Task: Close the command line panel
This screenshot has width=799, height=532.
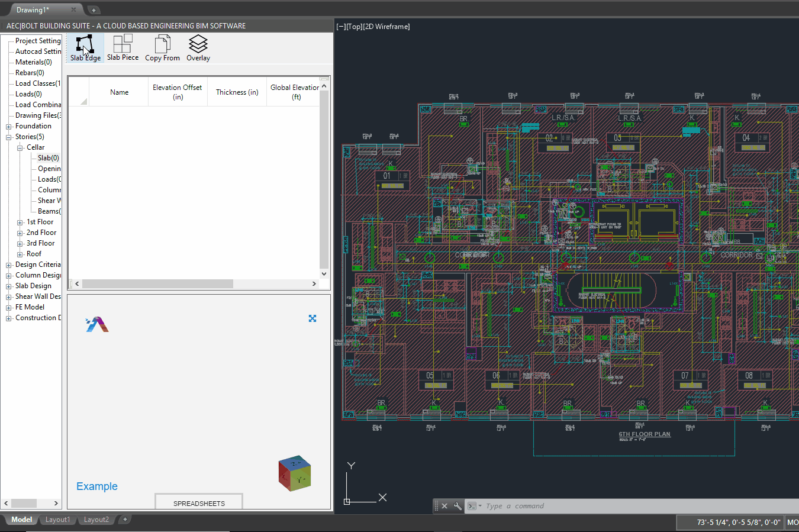Action: 444,506
